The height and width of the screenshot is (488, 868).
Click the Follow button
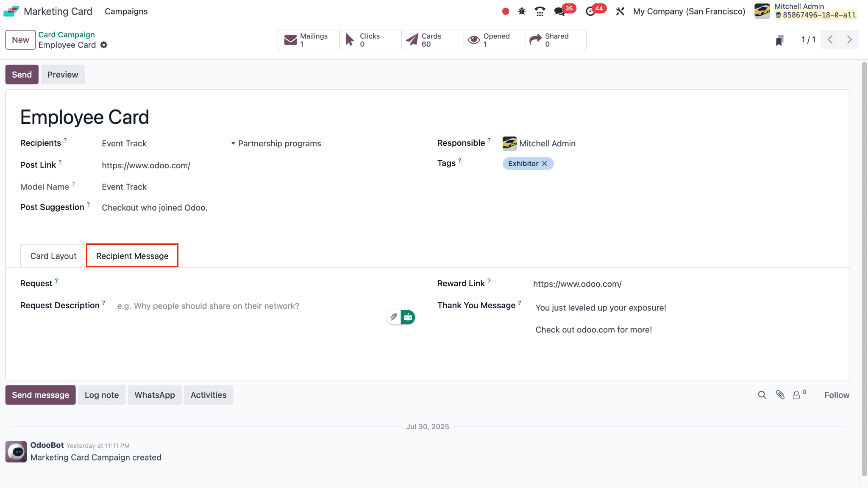pos(837,395)
